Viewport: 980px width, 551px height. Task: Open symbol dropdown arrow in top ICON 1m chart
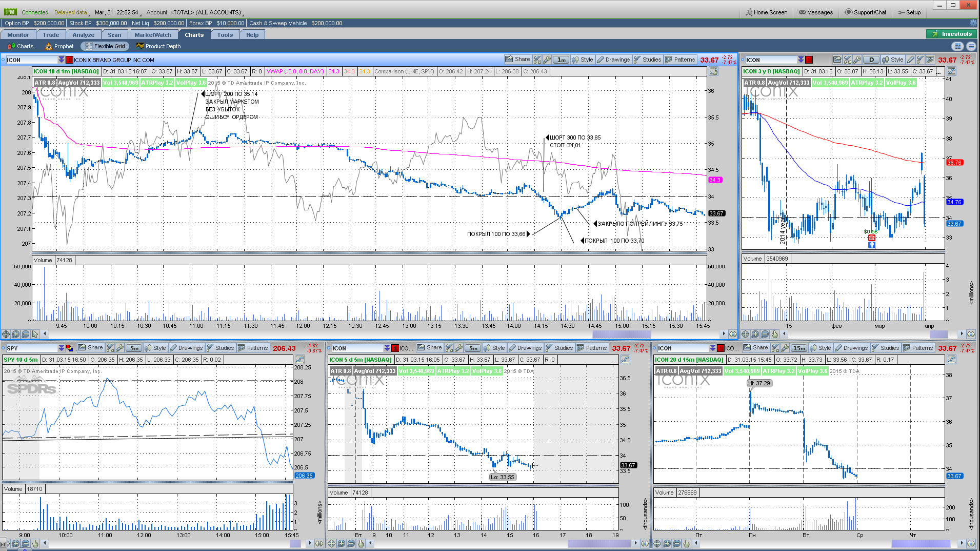(62, 60)
